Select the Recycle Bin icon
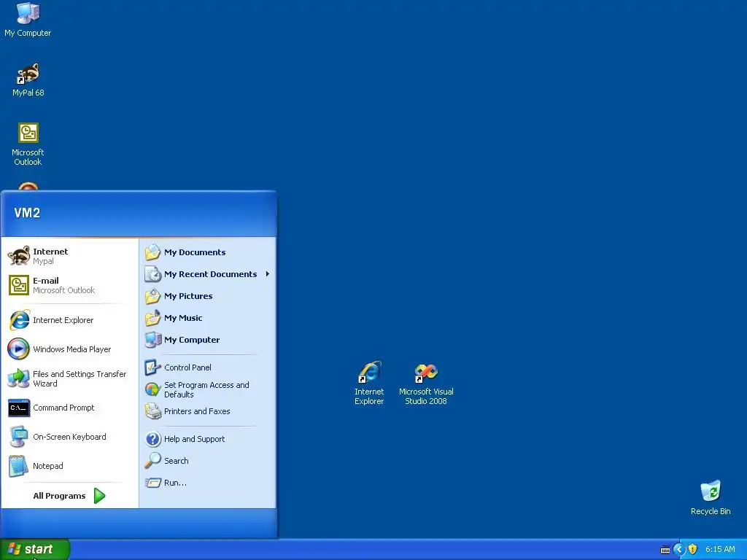 point(711,497)
